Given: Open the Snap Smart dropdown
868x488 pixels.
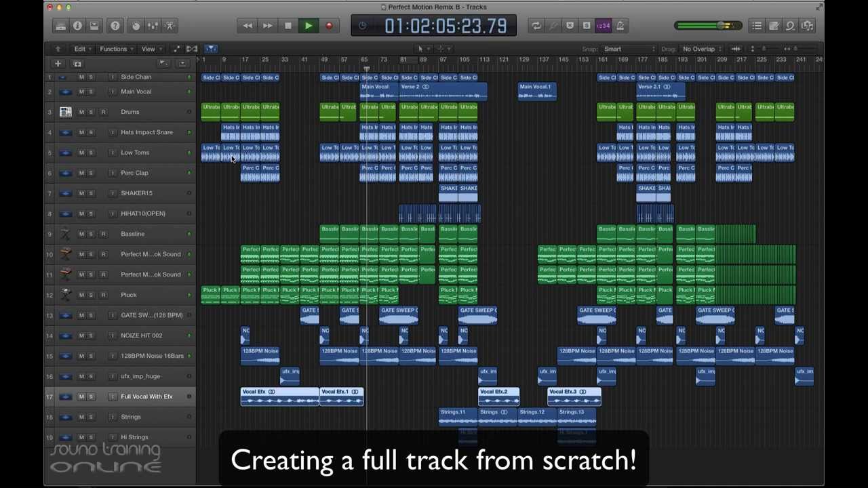Looking at the screenshot, I should click(630, 49).
